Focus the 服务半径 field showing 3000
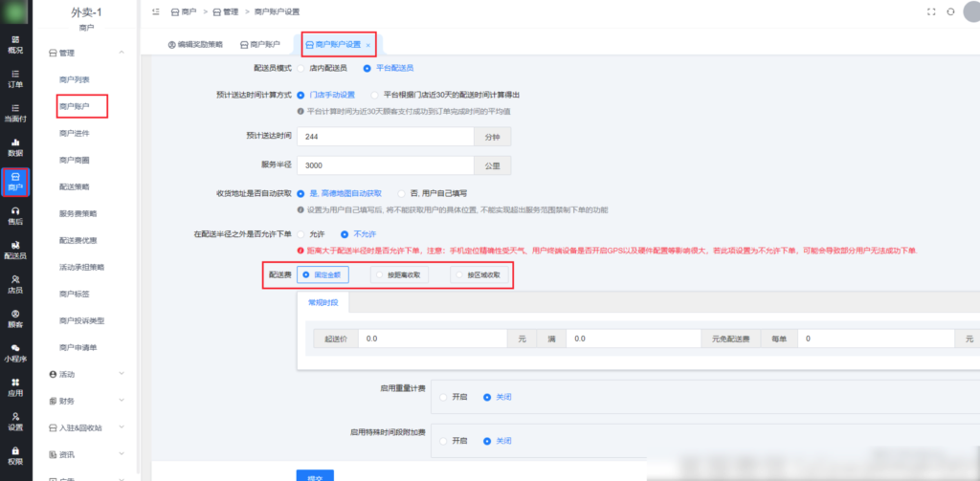980x481 pixels. click(386, 165)
